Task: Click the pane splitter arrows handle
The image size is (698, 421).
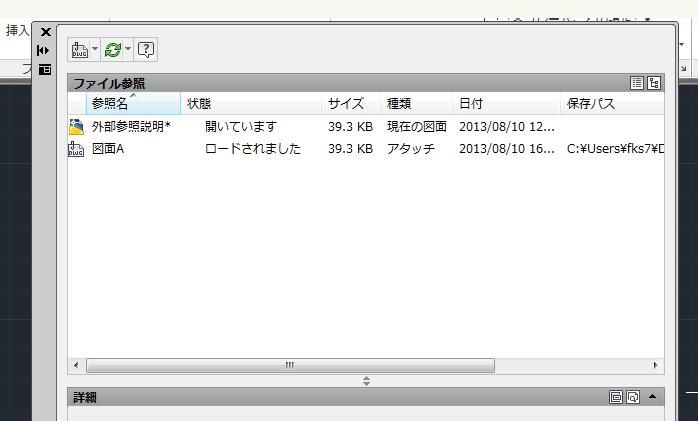Action: click(x=366, y=381)
